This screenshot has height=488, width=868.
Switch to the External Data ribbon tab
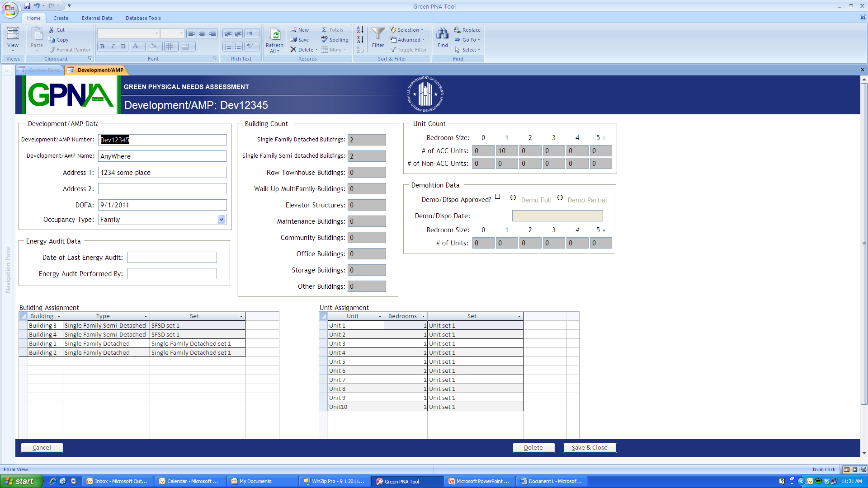pyautogui.click(x=97, y=18)
